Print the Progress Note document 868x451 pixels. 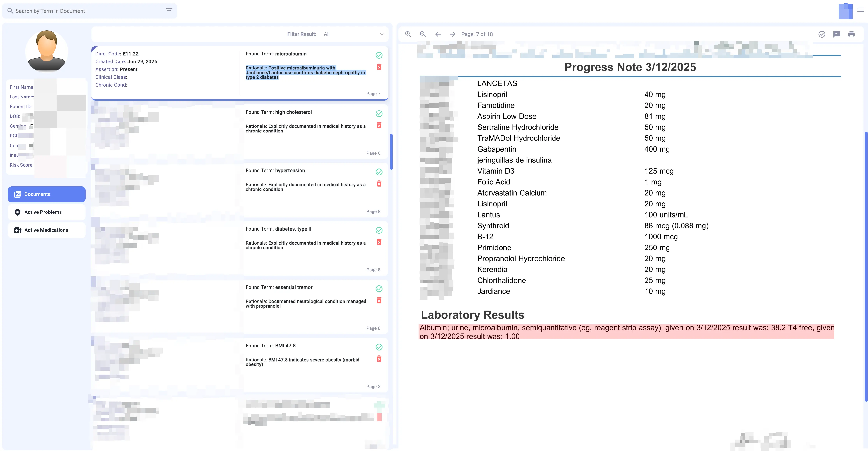coord(851,34)
